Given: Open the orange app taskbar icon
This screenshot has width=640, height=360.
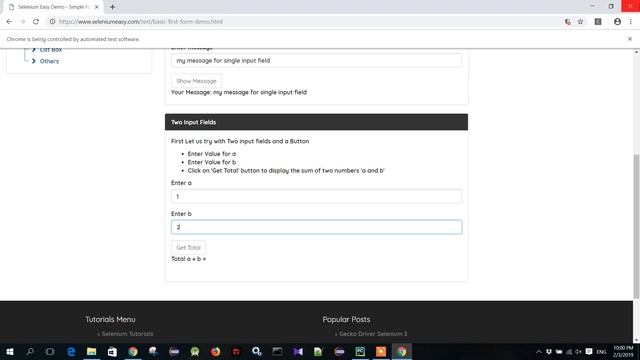Looking at the screenshot, I should 381,351.
